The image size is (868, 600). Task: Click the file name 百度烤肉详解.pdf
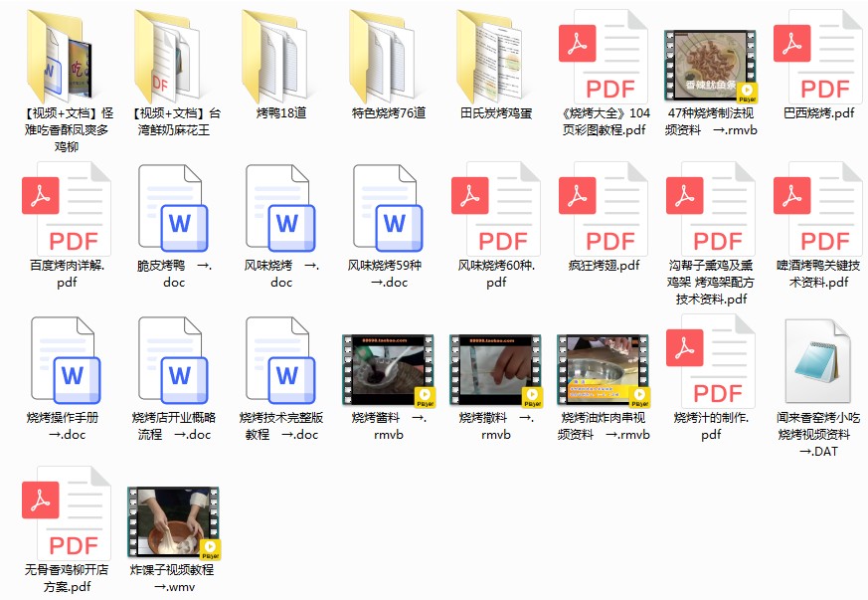67,274
